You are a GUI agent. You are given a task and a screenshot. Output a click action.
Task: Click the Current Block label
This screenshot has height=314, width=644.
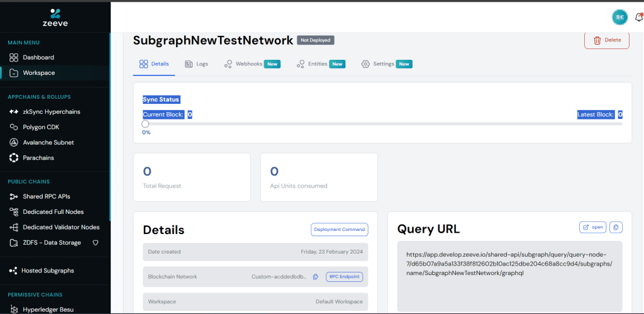coord(164,115)
